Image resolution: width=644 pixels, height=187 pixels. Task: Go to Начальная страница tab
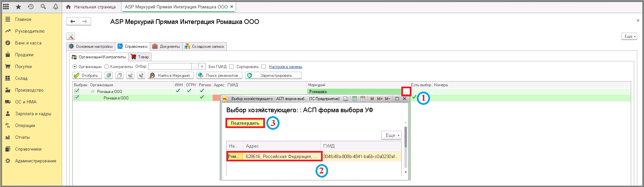[91, 7]
